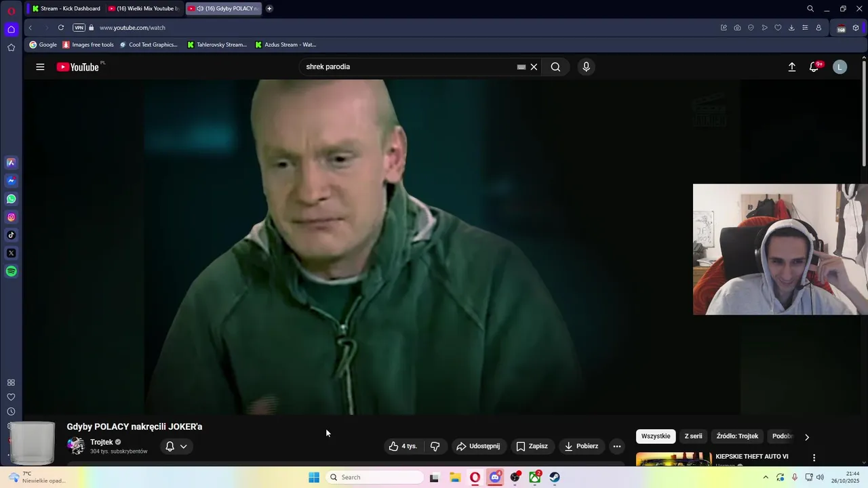Take a snapshot with Opera camera icon
The height and width of the screenshot is (488, 868).
[737, 28]
